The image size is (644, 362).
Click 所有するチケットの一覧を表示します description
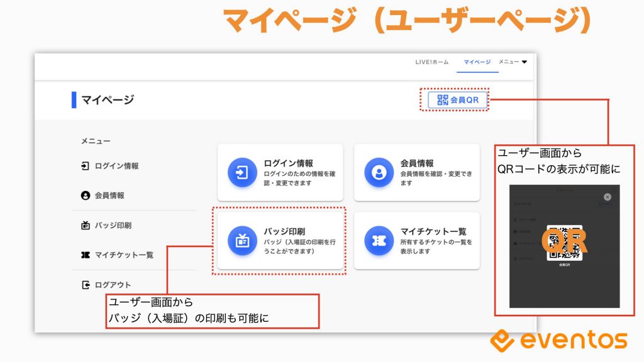point(436,246)
